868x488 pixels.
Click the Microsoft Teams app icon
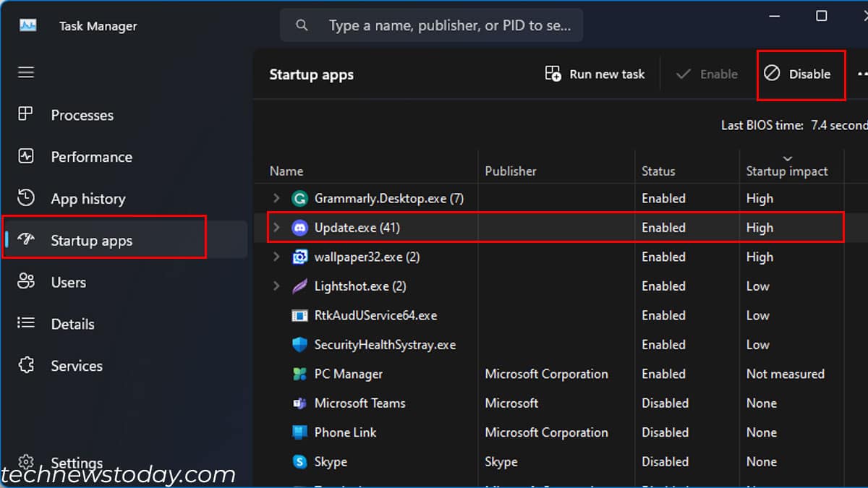pyautogui.click(x=299, y=403)
